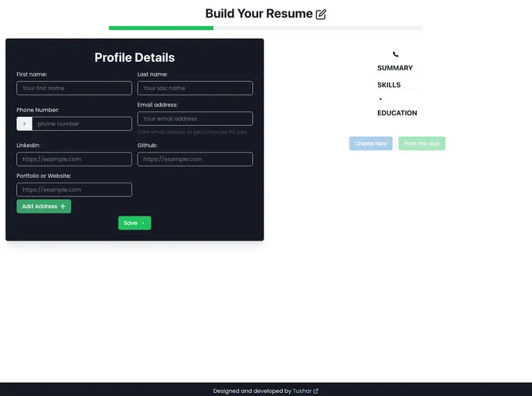Click the Print this out! button
This screenshot has height=396, width=532.
(x=421, y=144)
